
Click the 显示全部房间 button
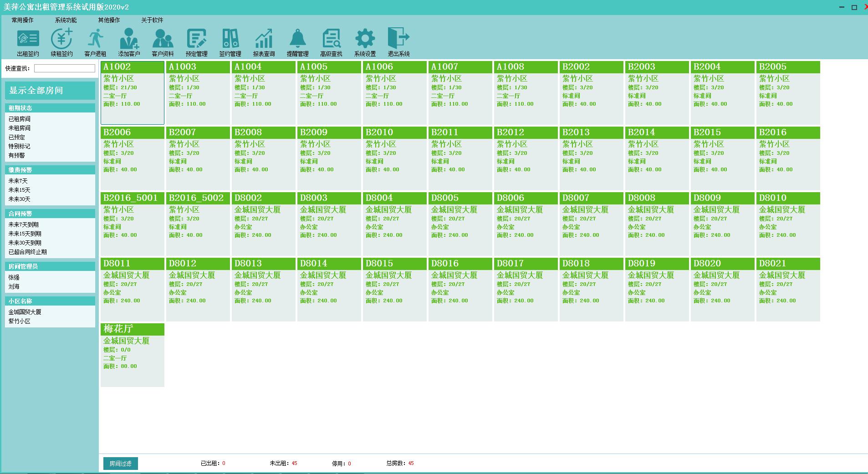coord(50,91)
